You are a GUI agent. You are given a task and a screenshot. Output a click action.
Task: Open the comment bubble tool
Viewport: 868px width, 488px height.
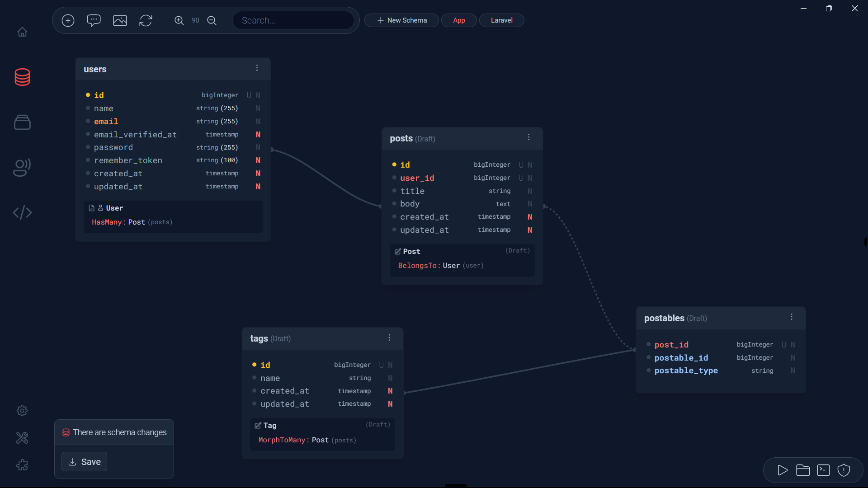(94, 20)
